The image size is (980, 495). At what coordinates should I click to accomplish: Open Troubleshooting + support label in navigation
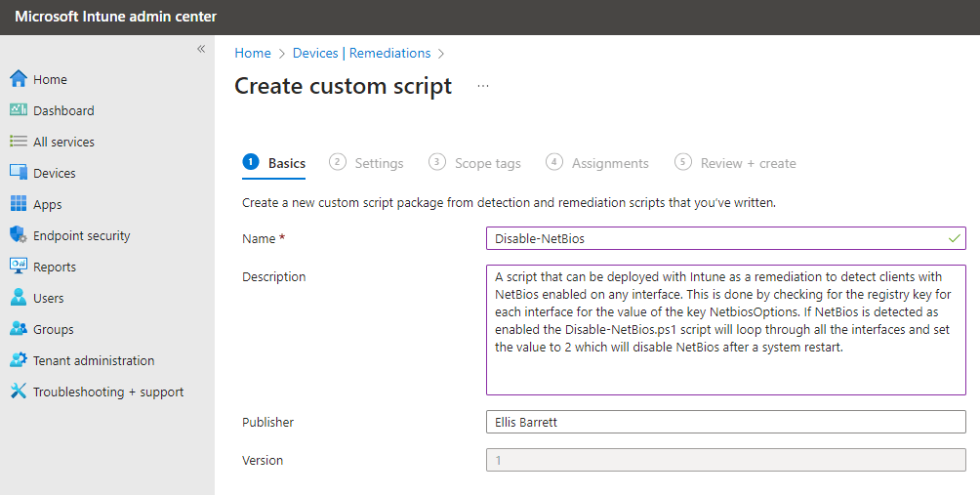[x=108, y=392]
